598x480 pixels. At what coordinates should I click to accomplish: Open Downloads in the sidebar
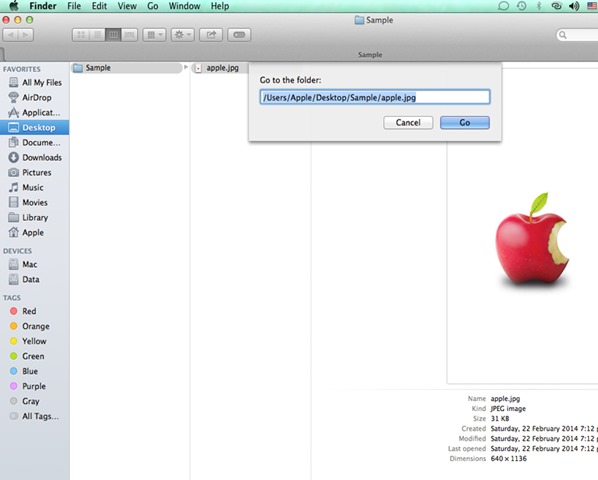(35, 157)
